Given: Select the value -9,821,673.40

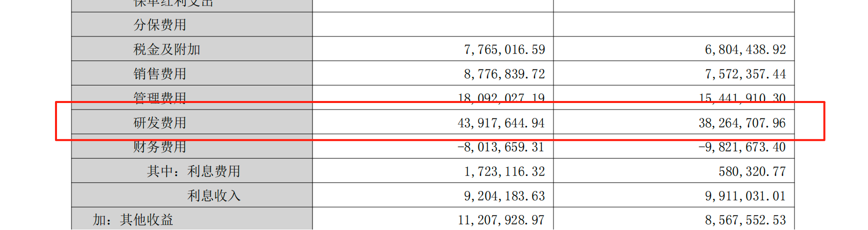Looking at the screenshot, I should pyautogui.click(x=742, y=147).
